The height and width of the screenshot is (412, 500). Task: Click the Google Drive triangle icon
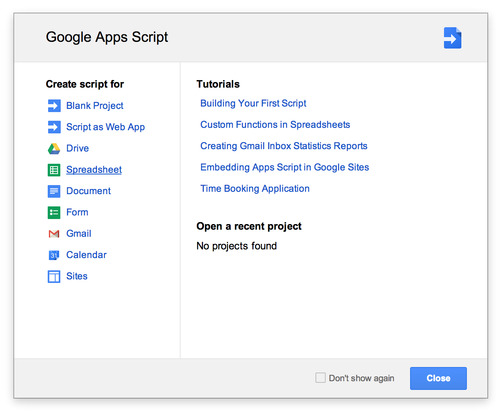click(54, 149)
